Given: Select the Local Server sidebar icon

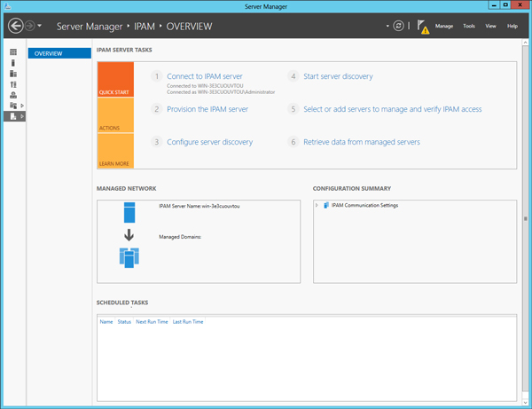Looking at the screenshot, I should click(x=13, y=63).
